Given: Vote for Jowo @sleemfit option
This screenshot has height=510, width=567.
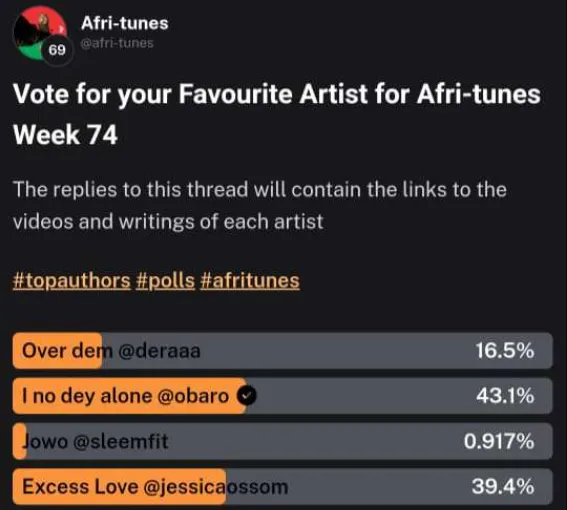Looking at the screenshot, I should click(282, 441).
